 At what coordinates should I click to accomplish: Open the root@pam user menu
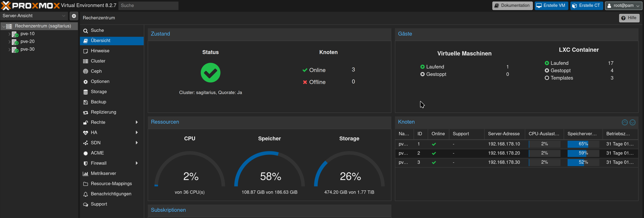point(623,5)
